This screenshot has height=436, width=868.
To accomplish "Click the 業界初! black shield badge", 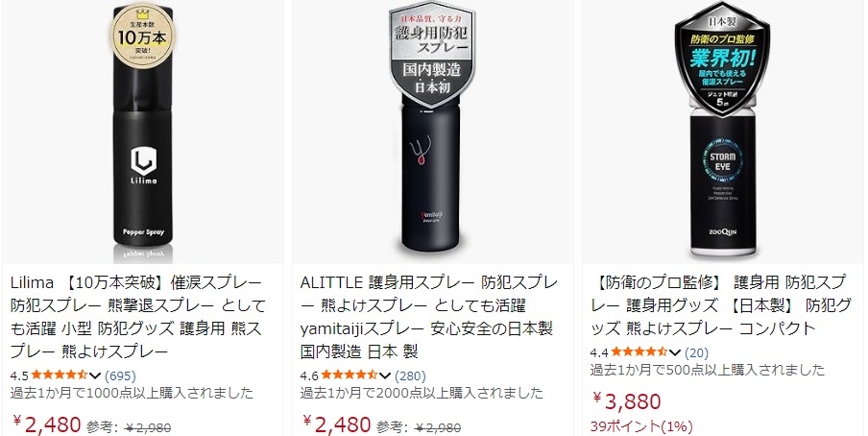I will [x=722, y=59].
